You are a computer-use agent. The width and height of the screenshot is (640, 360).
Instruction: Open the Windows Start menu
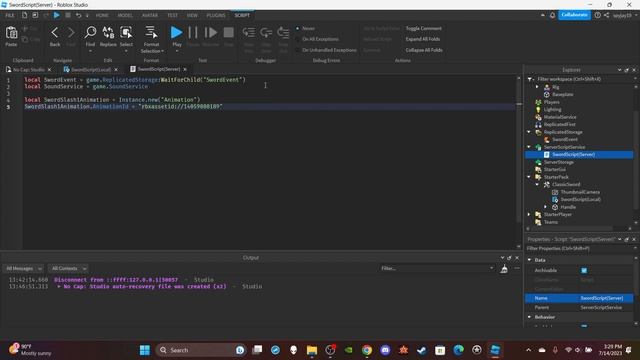tap(144, 350)
